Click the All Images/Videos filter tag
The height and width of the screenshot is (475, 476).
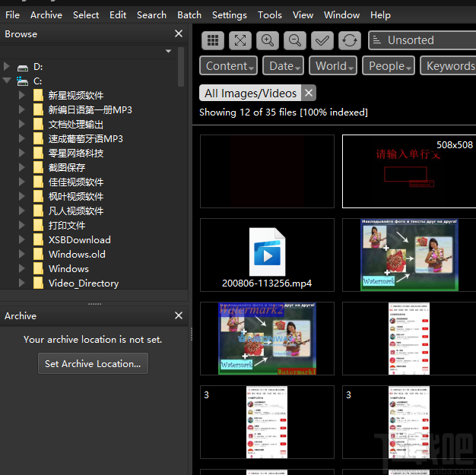[250, 93]
